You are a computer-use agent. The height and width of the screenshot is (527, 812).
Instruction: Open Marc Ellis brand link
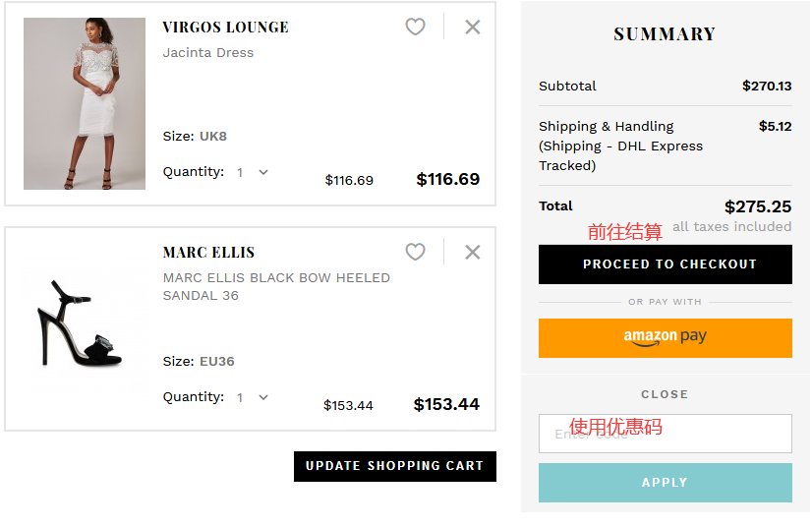(208, 253)
